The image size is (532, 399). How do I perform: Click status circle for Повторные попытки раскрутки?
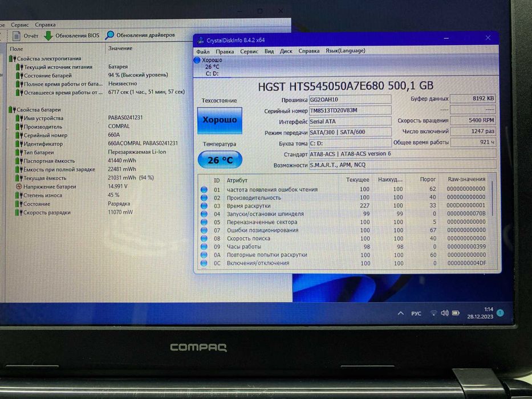click(204, 255)
